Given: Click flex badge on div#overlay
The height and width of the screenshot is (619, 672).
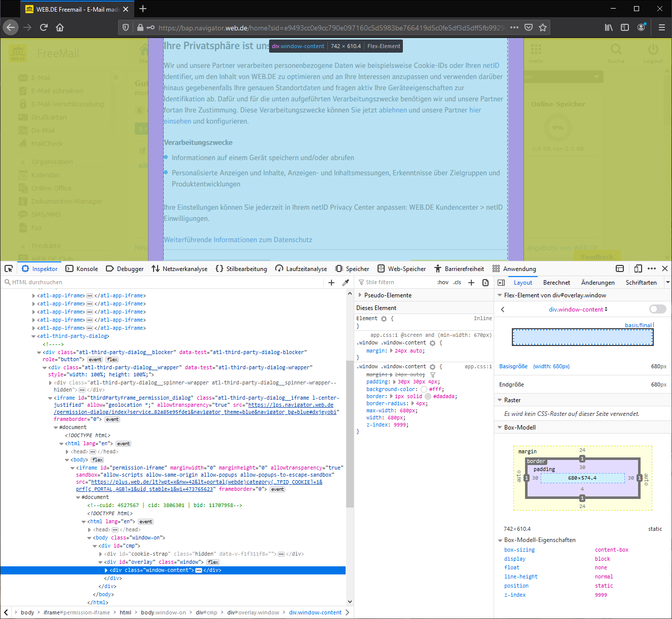Looking at the screenshot, I should click(x=213, y=562).
